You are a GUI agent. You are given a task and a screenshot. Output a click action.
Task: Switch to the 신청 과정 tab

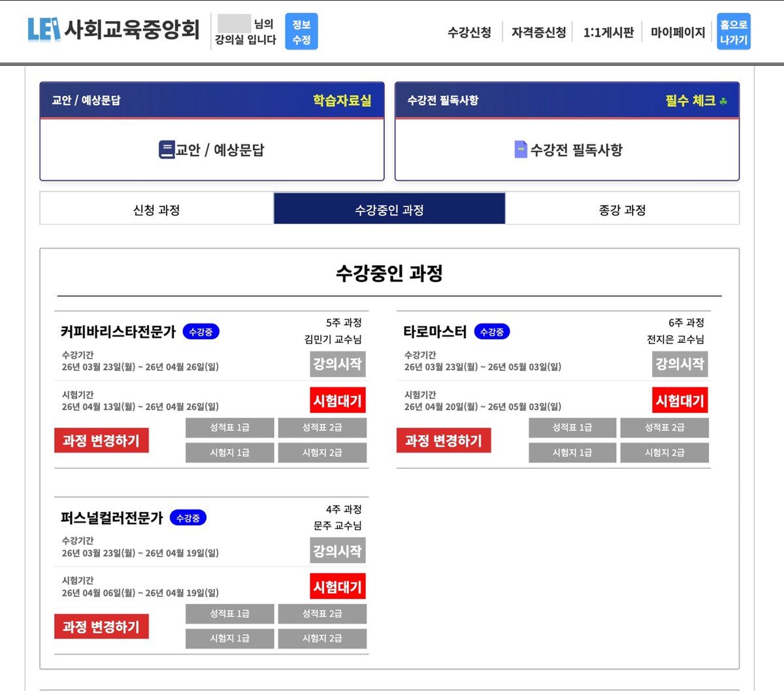click(156, 210)
